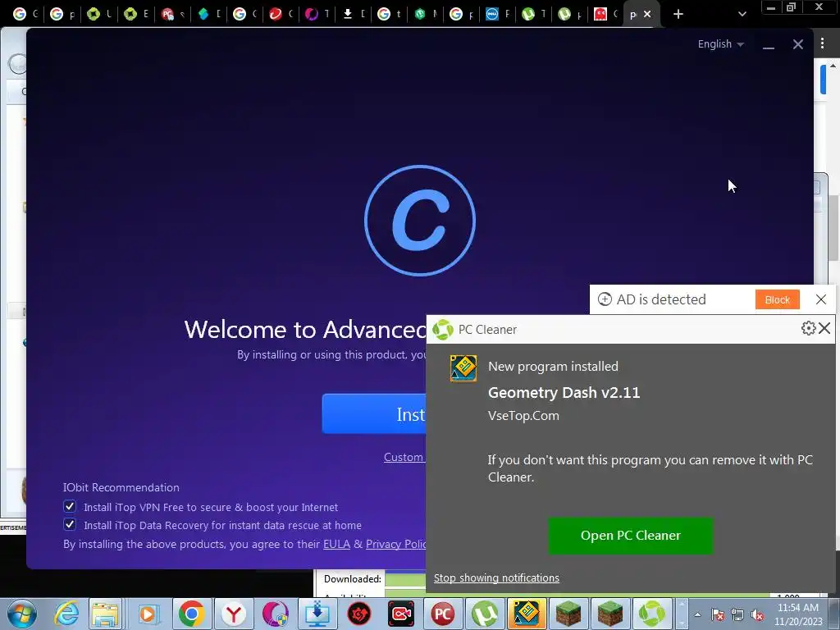Image resolution: width=840 pixels, height=630 pixels.
Task: Open the blue download monitor taskbar icon
Action: pos(317,614)
